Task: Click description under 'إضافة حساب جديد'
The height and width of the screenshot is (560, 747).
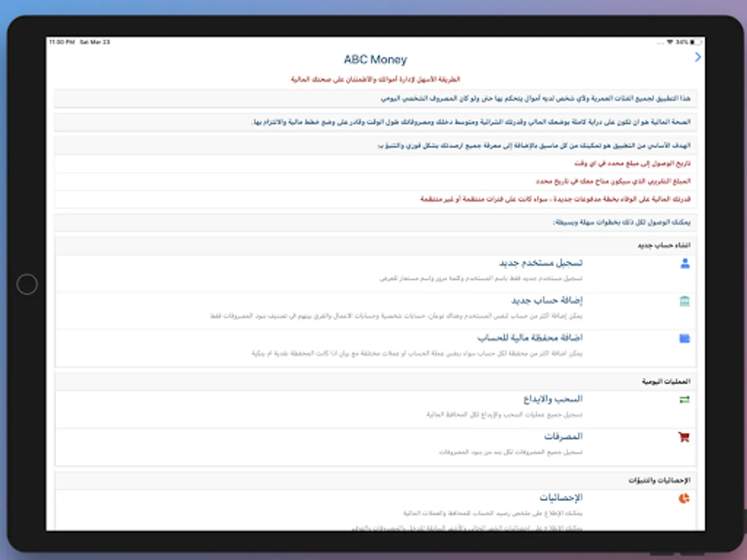Action: coord(397,316)
